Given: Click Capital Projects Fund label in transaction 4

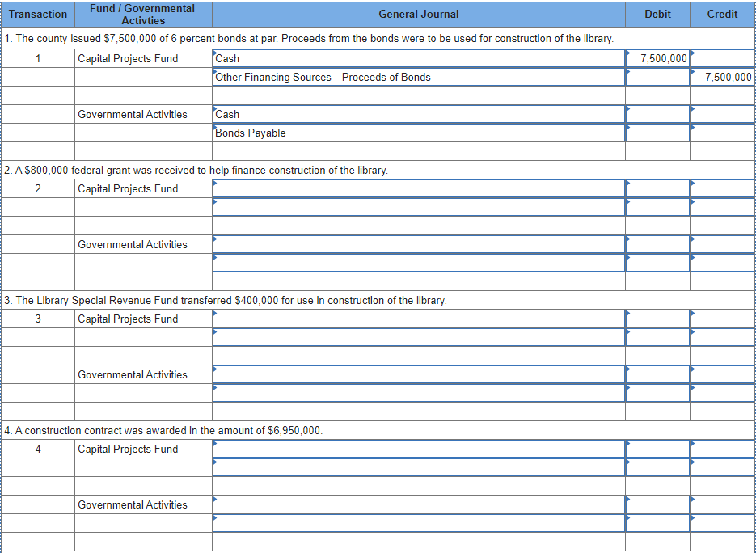Looking at the screenshot, I should pyautogui.click(x=128, y=449).
